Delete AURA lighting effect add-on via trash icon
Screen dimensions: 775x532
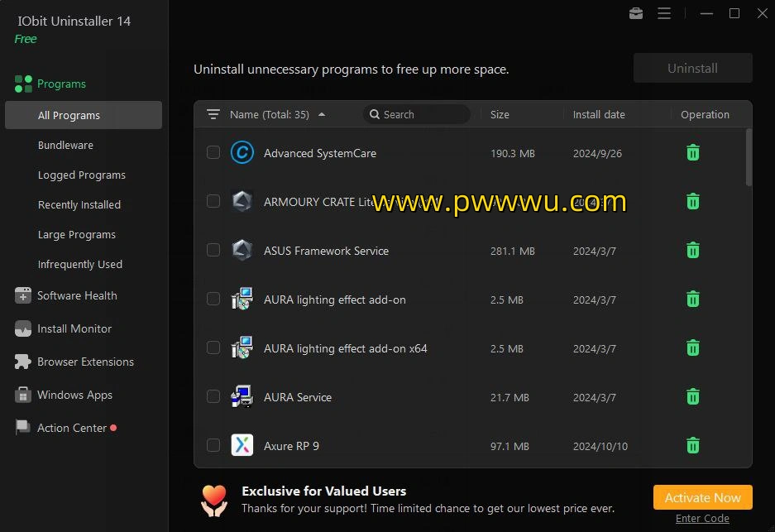click(693, 300)
